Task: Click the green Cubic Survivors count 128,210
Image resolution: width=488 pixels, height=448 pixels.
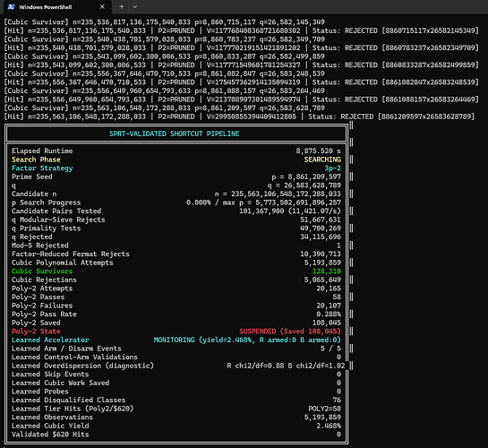Action: coord(327,271)
